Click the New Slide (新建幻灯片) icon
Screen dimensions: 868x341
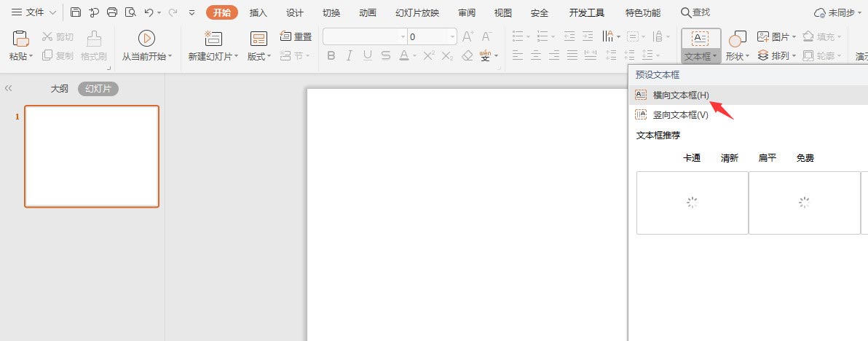213,38
